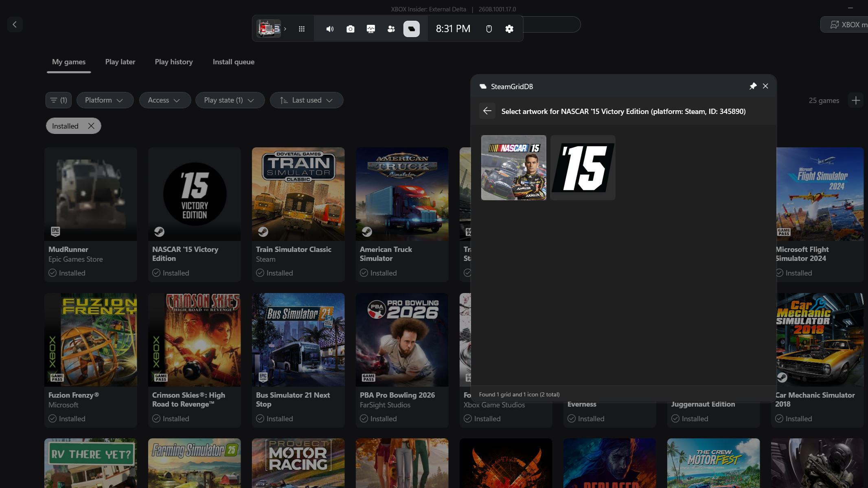The height and width of the screenshot is (488, 868).
Task: Click the Epic Games badge on MudRunner
Action: 55,232
